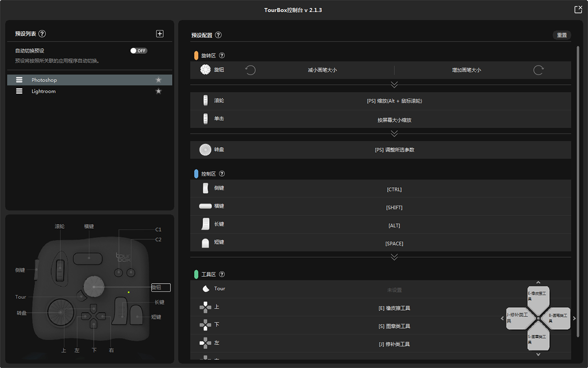The height and width of the screenshot is (368, 588).
Task: Edit the [PS] 调整所选参数 dial assignment
Action: pos(394,150)
